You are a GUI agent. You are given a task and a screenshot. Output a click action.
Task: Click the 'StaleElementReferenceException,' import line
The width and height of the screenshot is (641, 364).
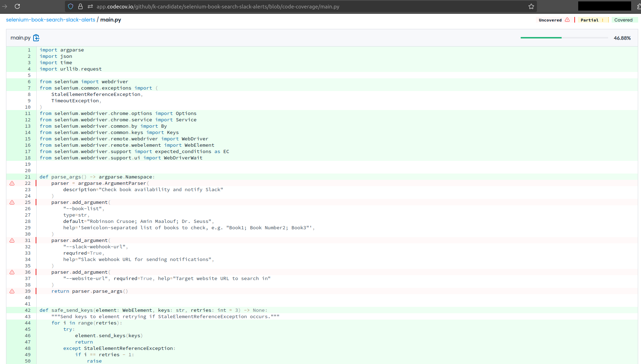tap(97, 95)
